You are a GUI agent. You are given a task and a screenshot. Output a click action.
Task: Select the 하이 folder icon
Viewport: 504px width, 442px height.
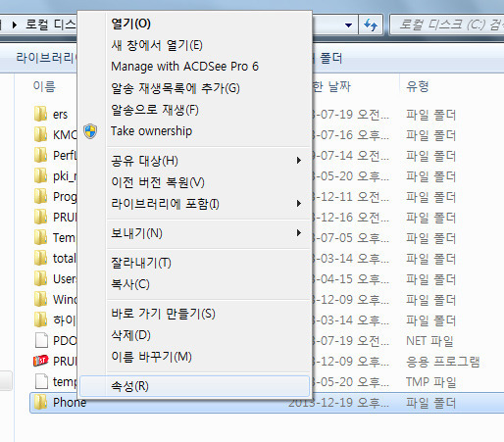[40, 319]
